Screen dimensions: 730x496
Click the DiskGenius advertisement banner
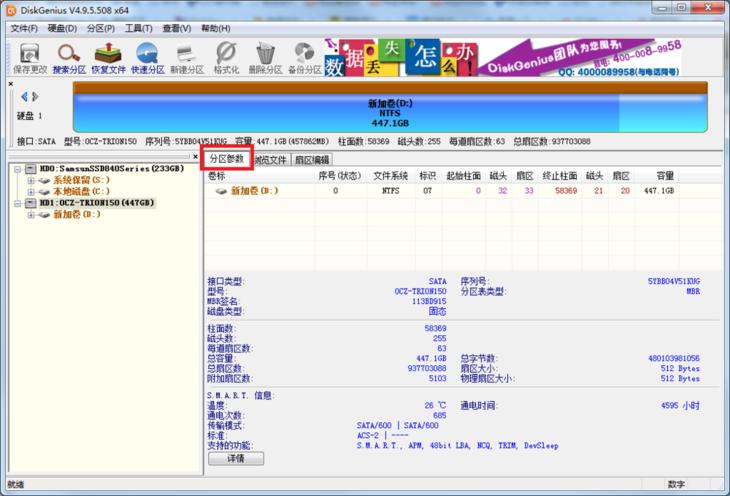(503, 58)
